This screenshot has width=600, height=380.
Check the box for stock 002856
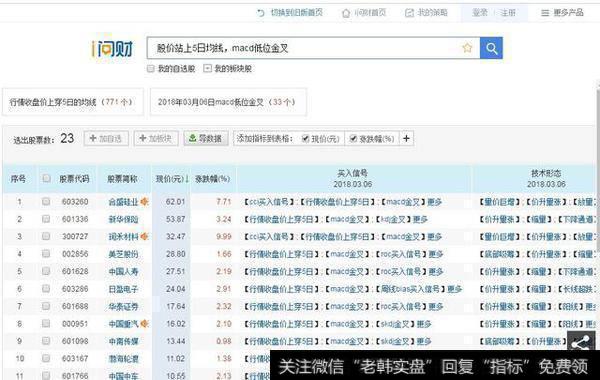pyautogui.click(x=46, y=254)
